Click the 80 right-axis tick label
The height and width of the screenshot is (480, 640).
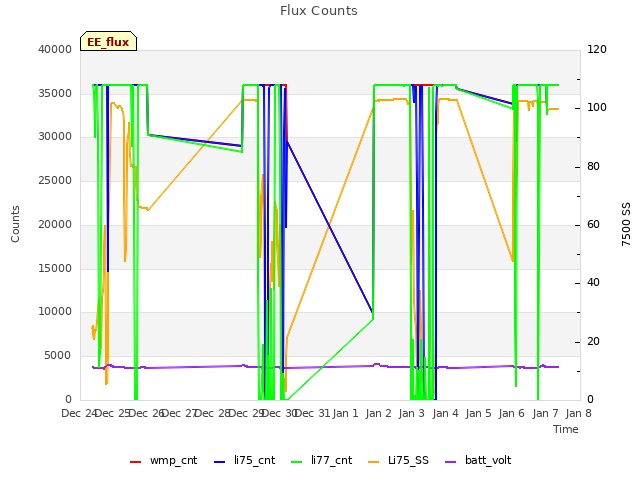click(x=593, y=167)
